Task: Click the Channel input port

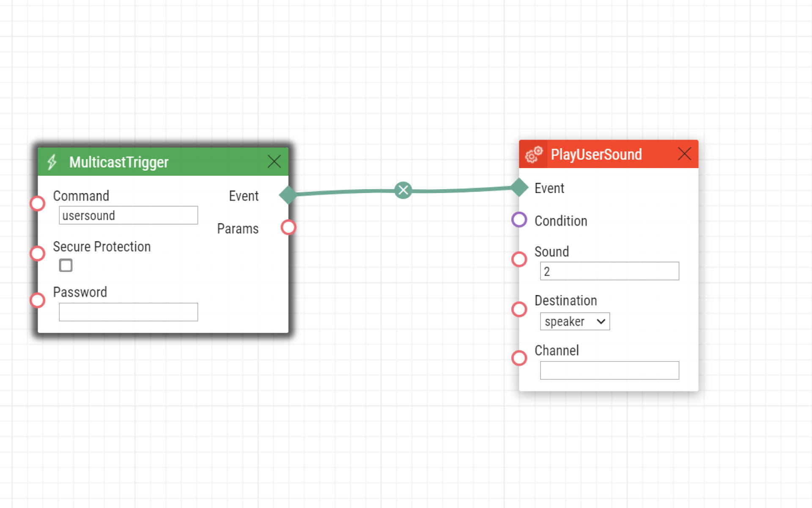Action: tap(519, 358)
